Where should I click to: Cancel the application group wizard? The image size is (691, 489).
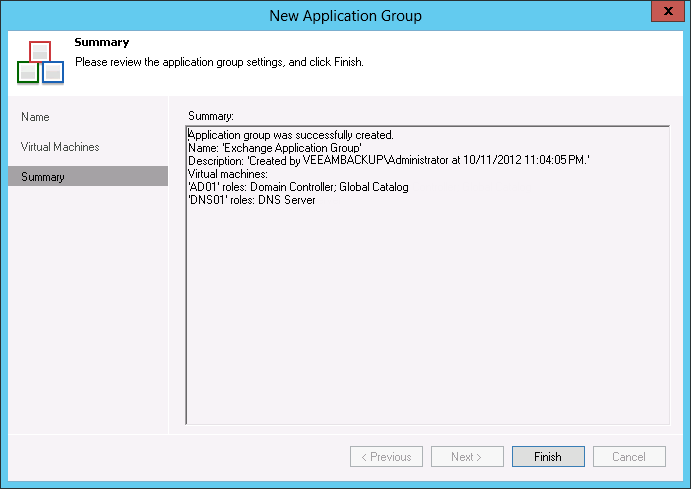628,457
